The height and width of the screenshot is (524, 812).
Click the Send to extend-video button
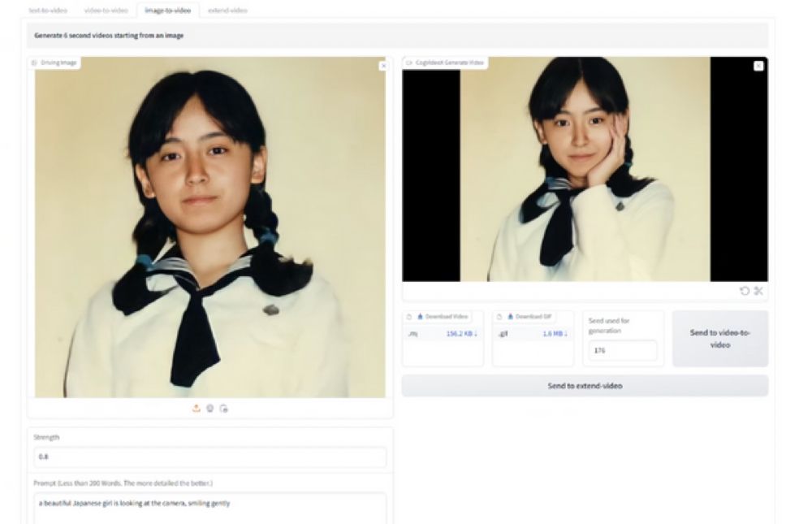tap(585, 386)
